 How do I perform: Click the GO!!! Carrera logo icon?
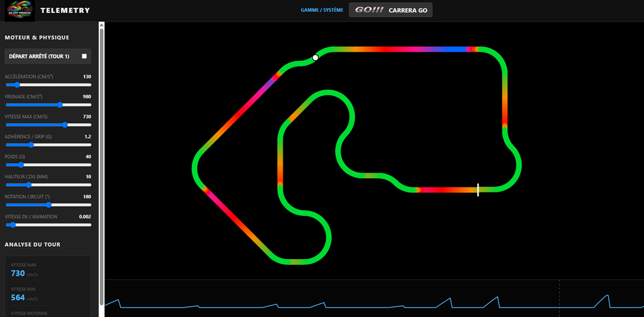point(369,10)
